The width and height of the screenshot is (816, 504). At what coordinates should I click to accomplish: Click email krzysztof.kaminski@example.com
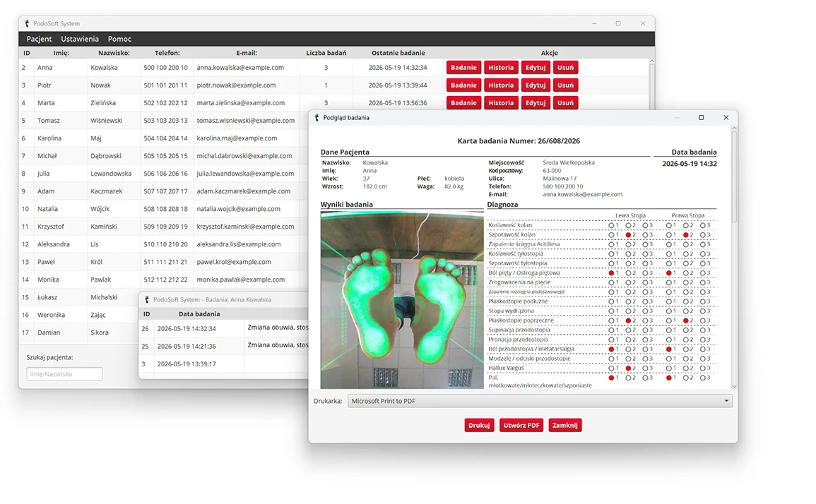[x=246, y=227]
